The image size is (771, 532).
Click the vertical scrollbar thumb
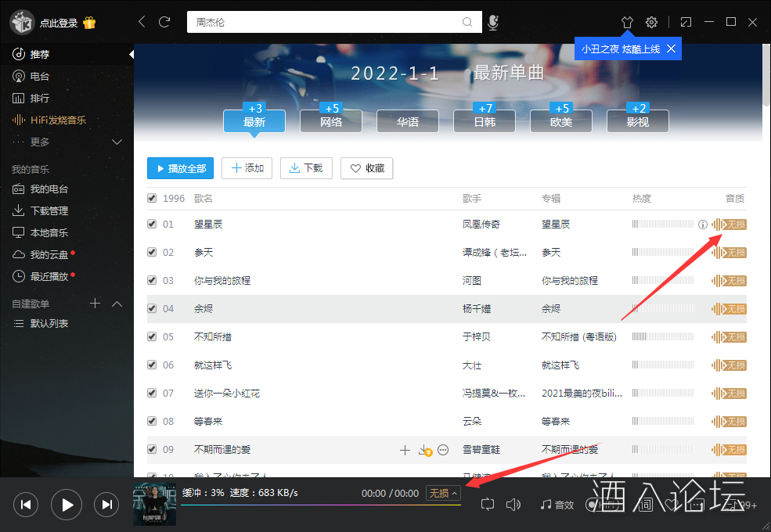[x=766, y=75]
